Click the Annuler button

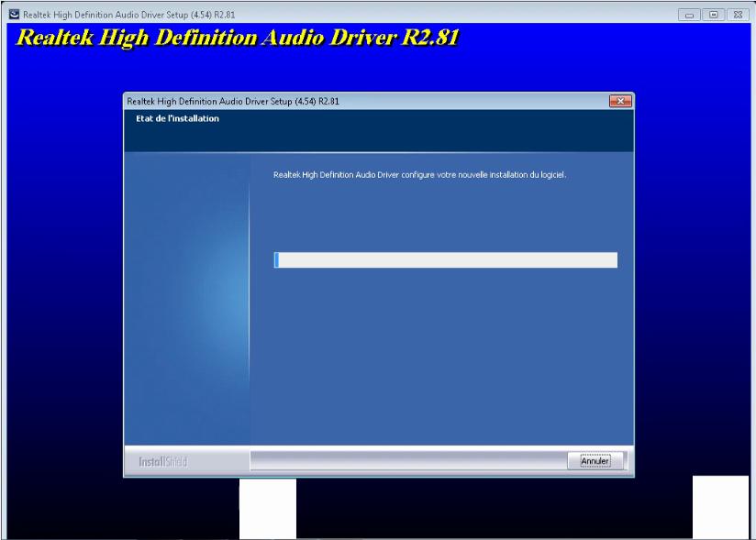[595, 461]
